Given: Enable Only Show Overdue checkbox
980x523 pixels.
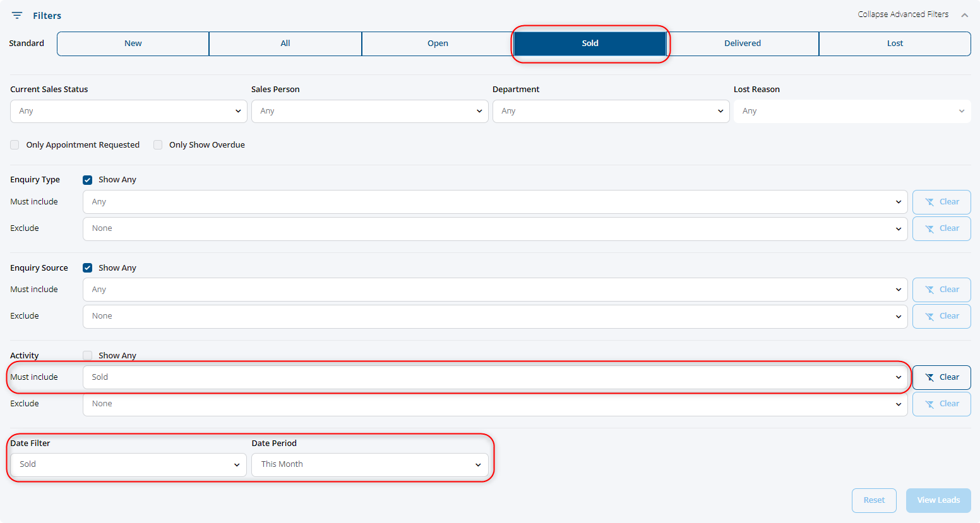Looking at the screenshot, I should coord(158,145).
